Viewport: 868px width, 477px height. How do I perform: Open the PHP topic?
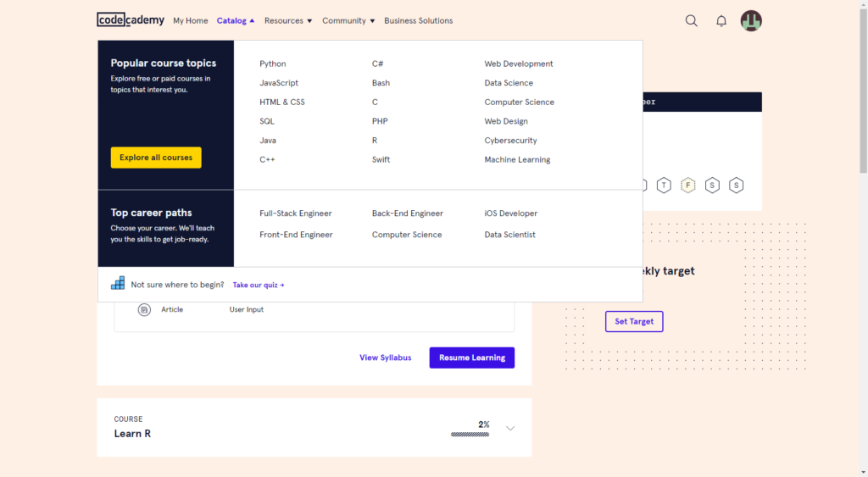point(380,121)
